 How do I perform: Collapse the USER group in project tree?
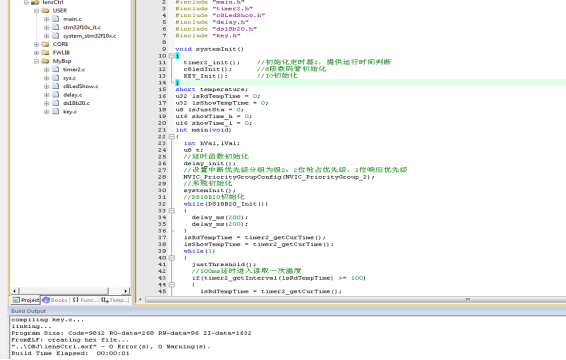pyautogui.click(x=36, y=10)
